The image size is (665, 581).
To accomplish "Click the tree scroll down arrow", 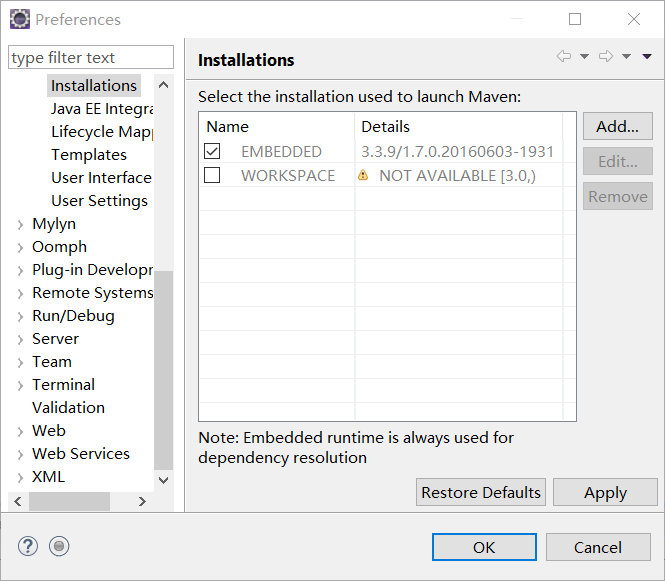I will (163, 480).
